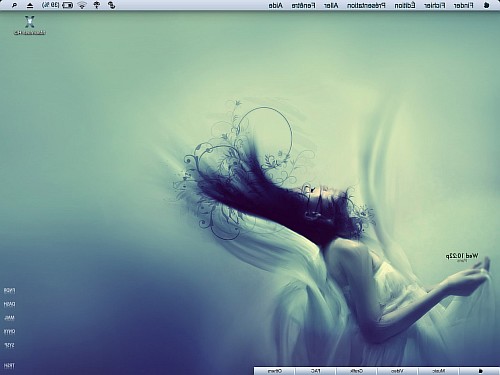The image size is (500, 375).
Task: Switch to the Grafik tab in bottom bar
Action: (x=357, y=371)
